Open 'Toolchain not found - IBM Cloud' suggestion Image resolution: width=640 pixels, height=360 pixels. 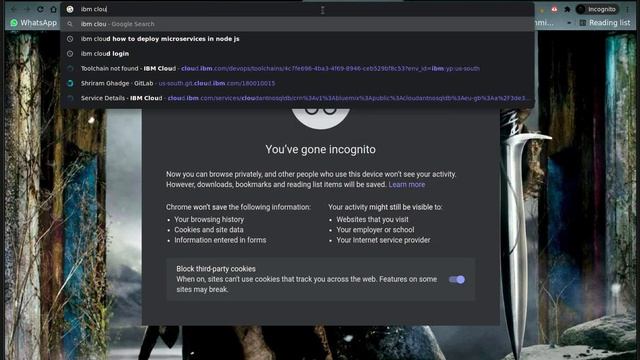click(297, 69)
